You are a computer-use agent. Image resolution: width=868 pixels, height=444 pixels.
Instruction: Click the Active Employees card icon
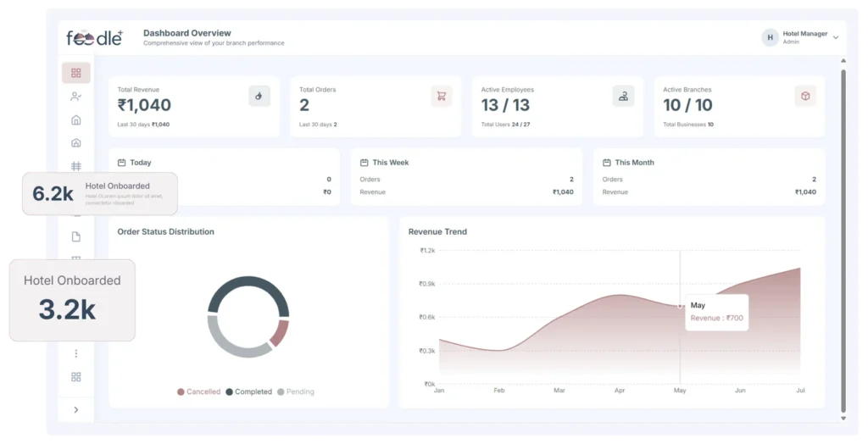(623, 96)
